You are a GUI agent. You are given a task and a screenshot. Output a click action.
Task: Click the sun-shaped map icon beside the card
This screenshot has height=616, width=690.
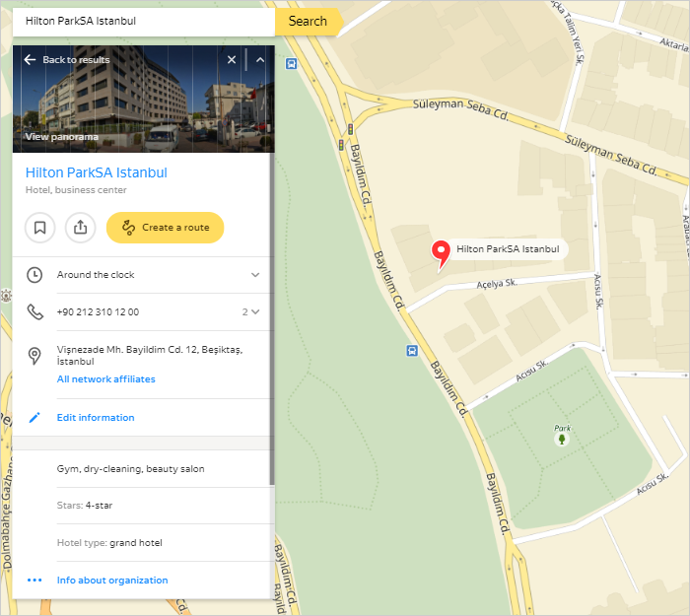[x=6, y=296]
